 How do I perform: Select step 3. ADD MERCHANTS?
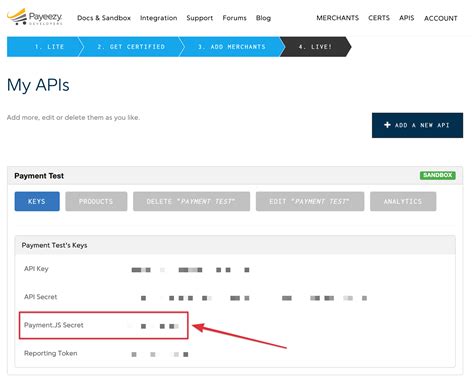[x=232, y=47]
